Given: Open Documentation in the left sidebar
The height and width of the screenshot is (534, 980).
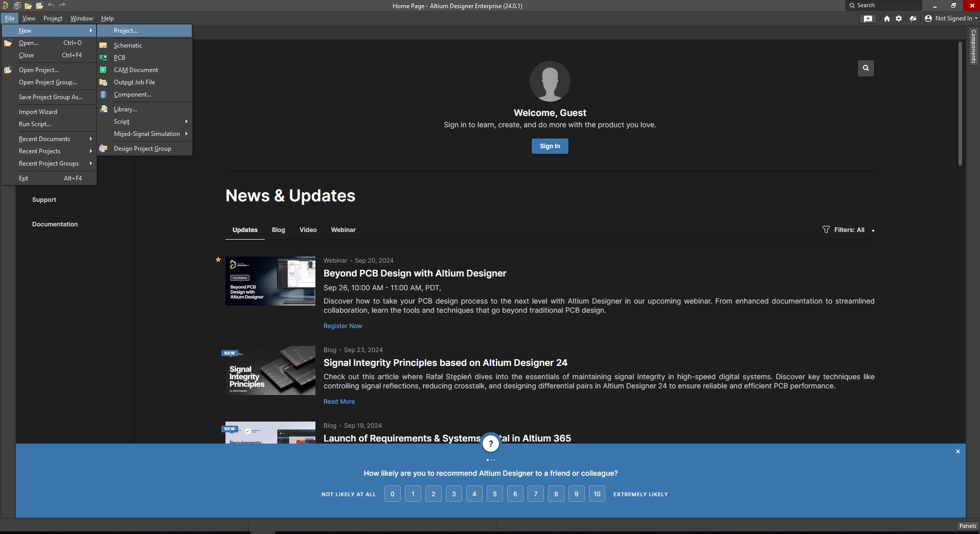Looking at the screenshot, I should point(55,224).
